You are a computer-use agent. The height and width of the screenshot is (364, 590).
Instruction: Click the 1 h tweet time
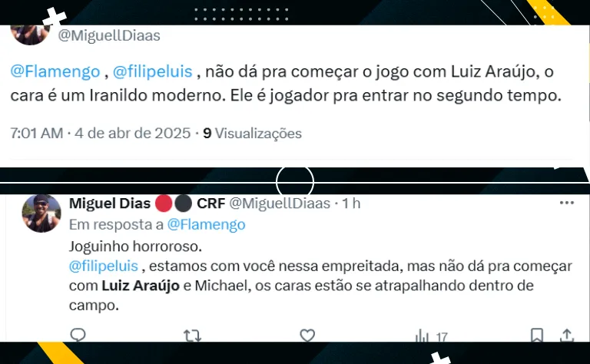[x=351, y=203]
